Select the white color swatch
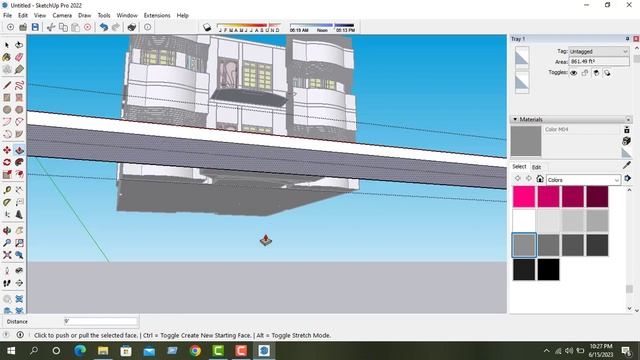The width and height of the screenshot is (640, 360). tap(524, 221)
